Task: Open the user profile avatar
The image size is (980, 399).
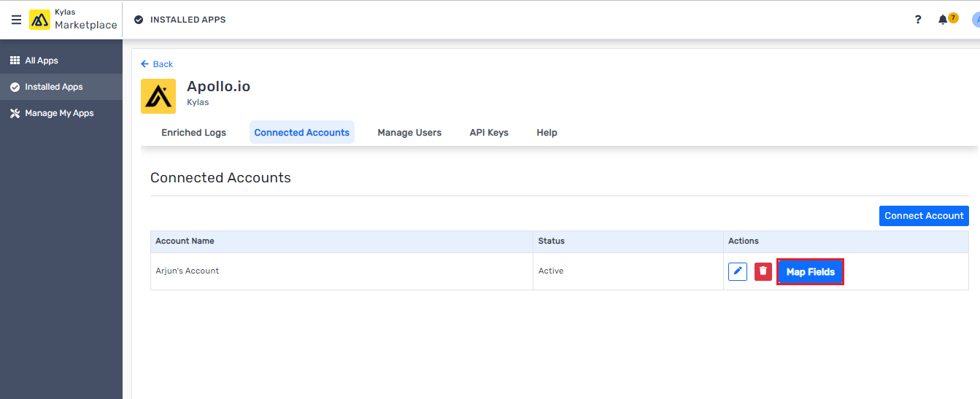Action: (976, 20)
